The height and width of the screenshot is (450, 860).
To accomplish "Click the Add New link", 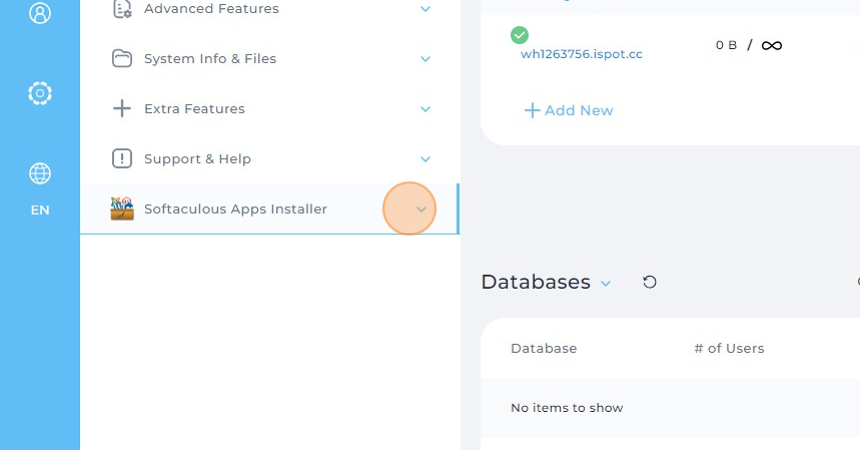I will pyautogui.click(x=569, y=110).
